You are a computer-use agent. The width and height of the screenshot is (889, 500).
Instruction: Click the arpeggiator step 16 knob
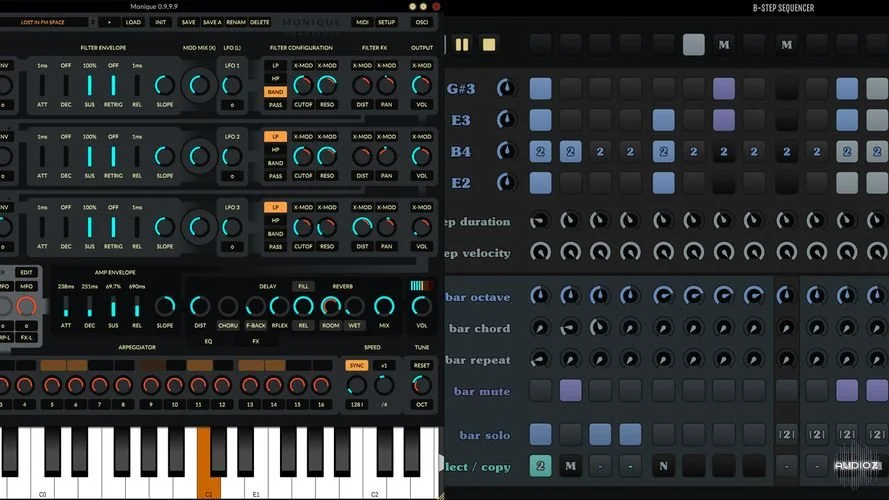(321, 385)
